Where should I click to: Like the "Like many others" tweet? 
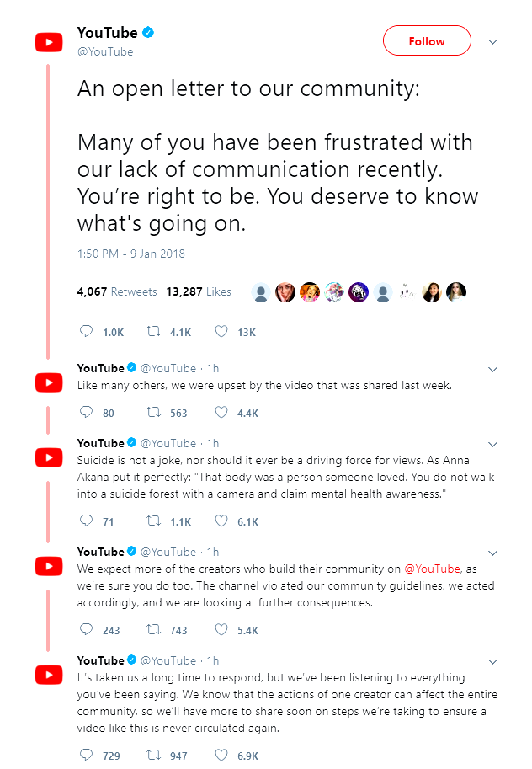click(221, 413)
